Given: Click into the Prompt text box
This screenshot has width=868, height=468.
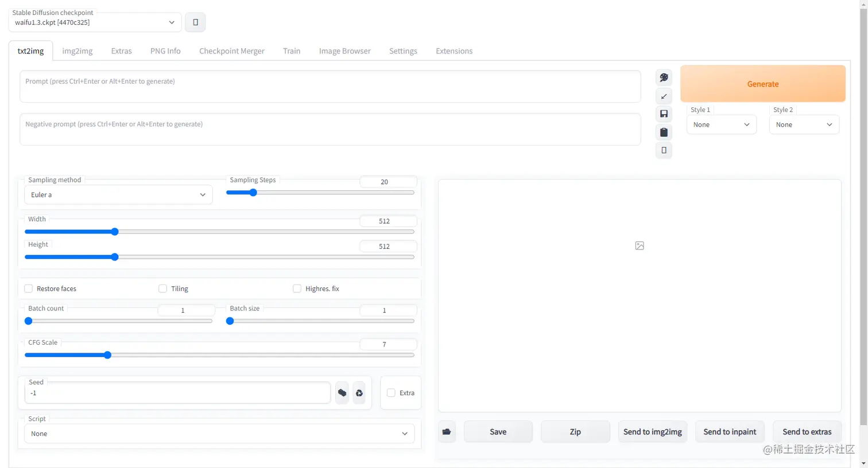Looking at the screenshot, I should click(x=330, y=87).
